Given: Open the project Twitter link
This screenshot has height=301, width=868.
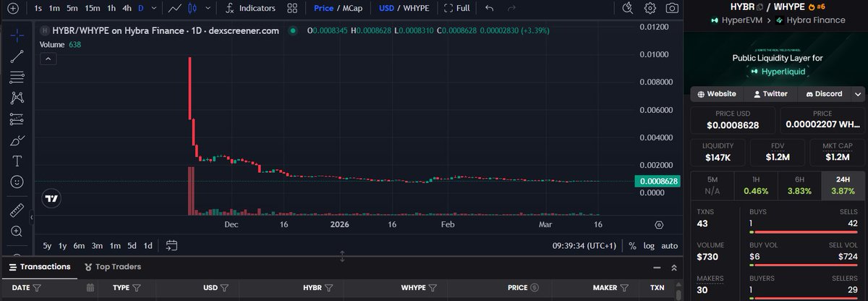Looking at the screenshot, I should coord(770,94).
